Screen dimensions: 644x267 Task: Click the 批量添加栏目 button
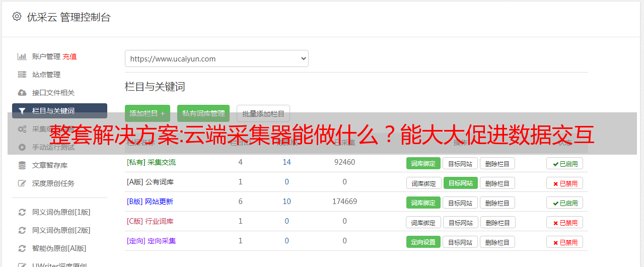tap(263, 113)
